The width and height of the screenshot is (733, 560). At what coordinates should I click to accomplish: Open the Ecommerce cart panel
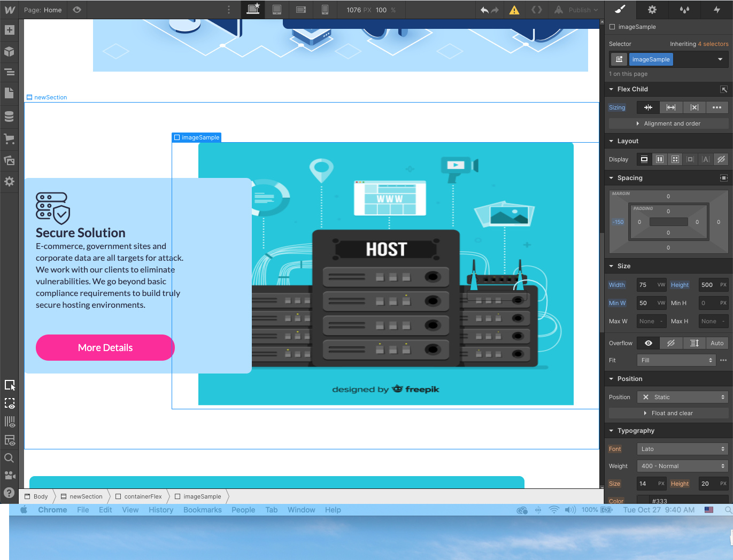coord(9,139)
